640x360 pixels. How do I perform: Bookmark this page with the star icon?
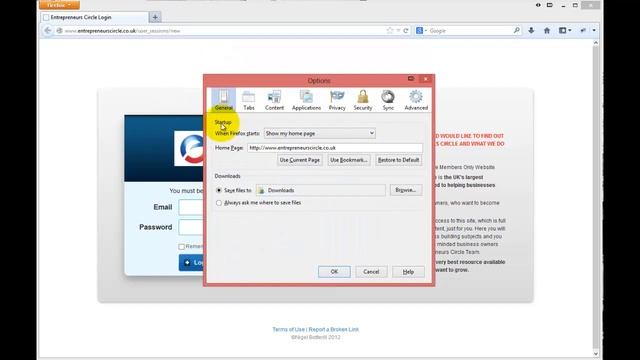point(390,31)
